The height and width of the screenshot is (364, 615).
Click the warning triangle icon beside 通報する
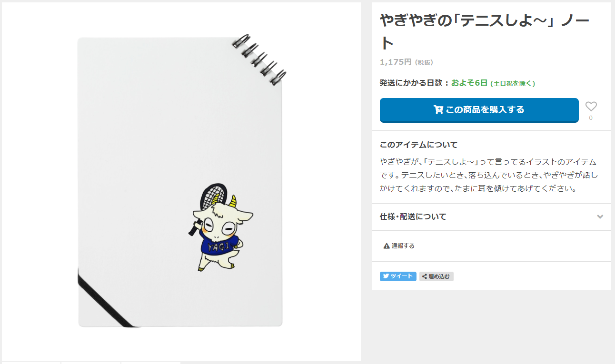(x=387, y=246)
